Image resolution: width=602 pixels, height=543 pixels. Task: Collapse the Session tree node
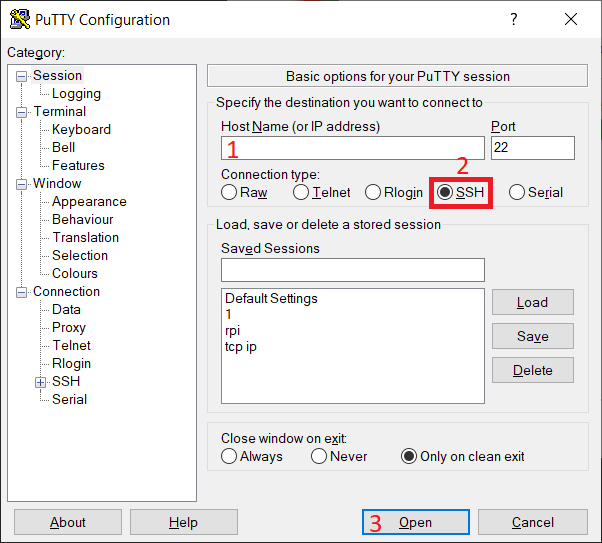[22, 76]
